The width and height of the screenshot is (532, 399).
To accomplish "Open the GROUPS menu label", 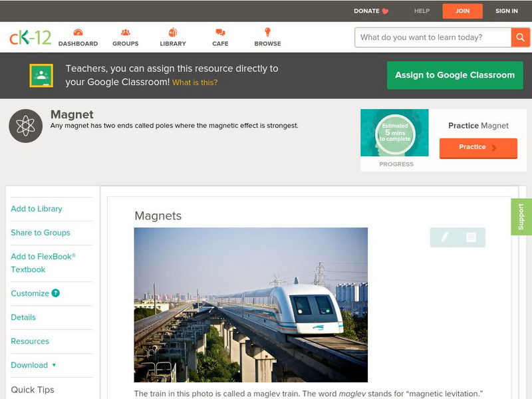I will (x=126, y=44).
